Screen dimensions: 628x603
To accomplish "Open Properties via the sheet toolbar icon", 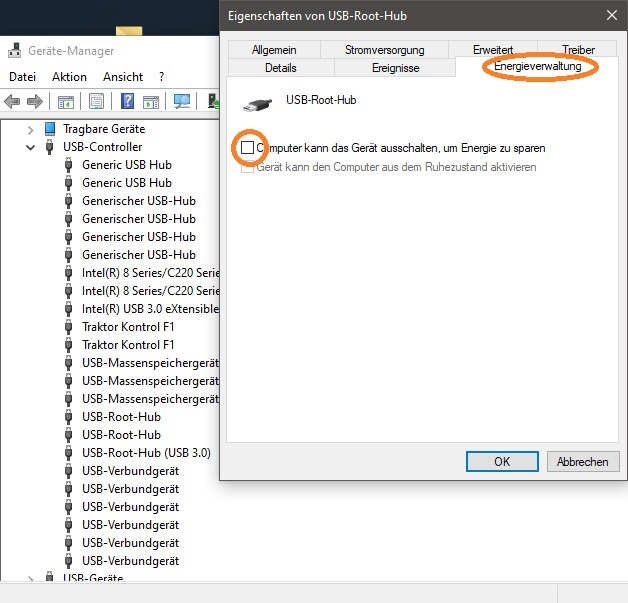I will point(97,101).
